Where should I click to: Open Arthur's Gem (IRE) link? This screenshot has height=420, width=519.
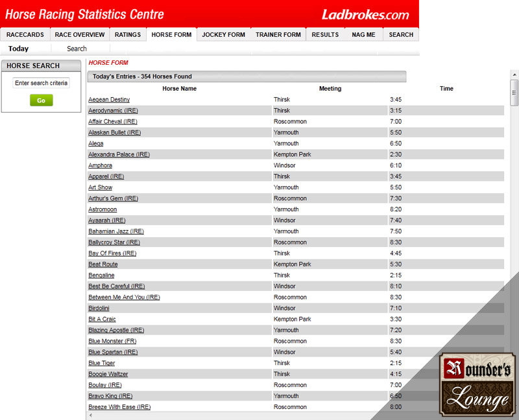113,198
